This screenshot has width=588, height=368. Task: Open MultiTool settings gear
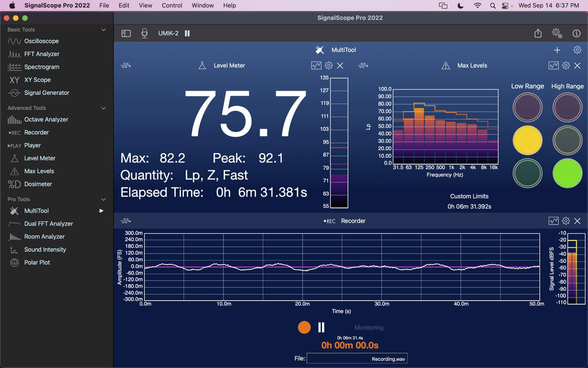(x=577, y=50)
